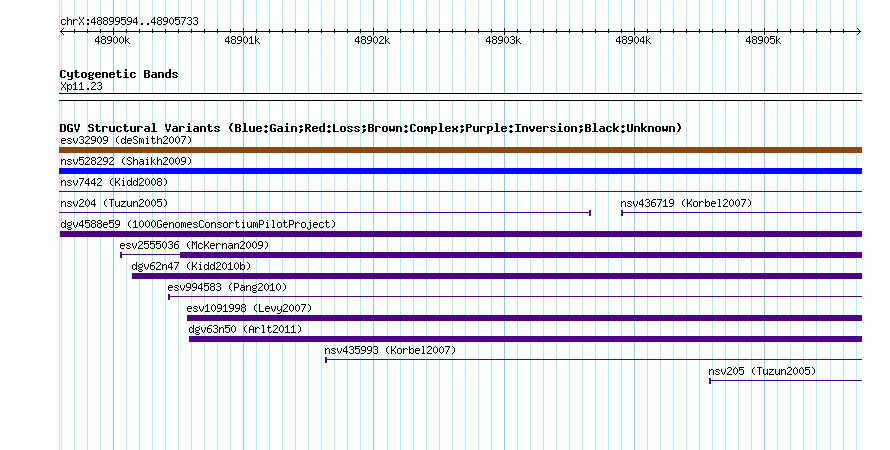This screenshot has width=890, height=450.
Task: Click the thin nsv436719 variant line
Action: click(x=741, y=213)
